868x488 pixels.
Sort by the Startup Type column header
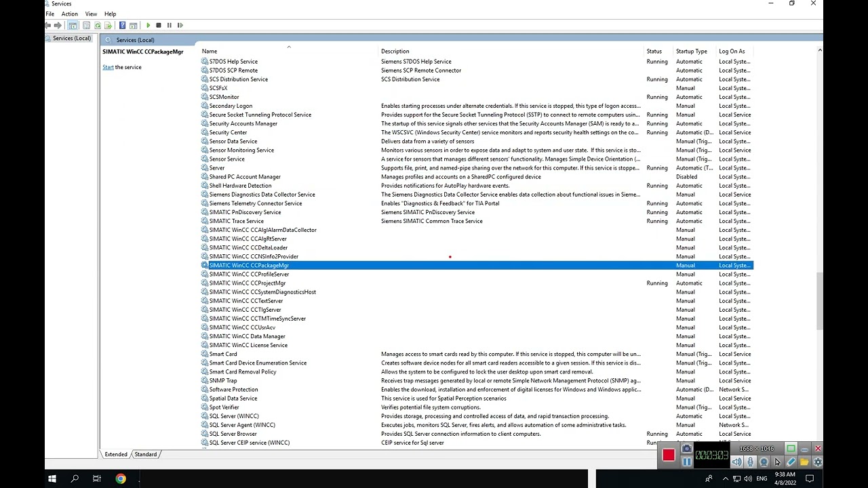(695, 51)
